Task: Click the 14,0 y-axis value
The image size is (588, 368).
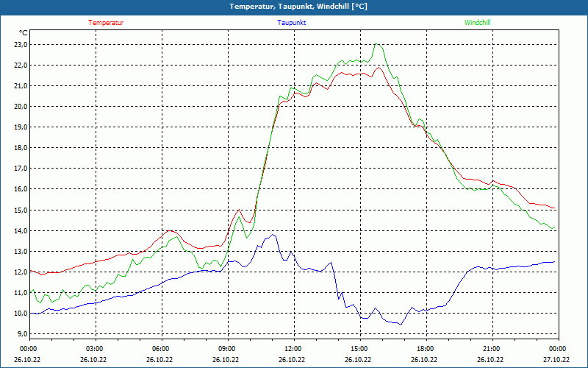Action: (x=21, y=231)
